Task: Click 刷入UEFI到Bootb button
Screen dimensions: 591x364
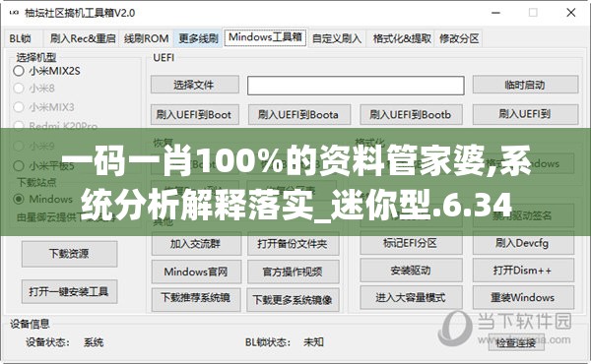Action: click(411, 114)
